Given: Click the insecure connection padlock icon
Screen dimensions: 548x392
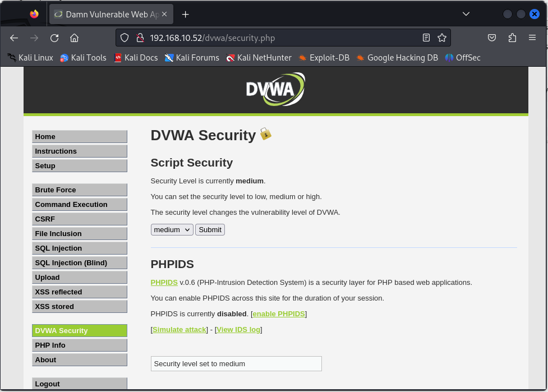Looking at the screenshot, I should [140, 38].
